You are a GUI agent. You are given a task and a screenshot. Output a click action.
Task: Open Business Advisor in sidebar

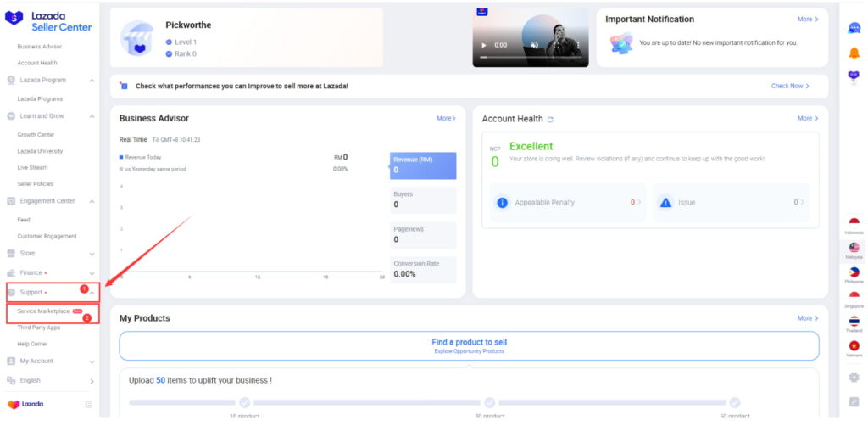click(40, 47)
